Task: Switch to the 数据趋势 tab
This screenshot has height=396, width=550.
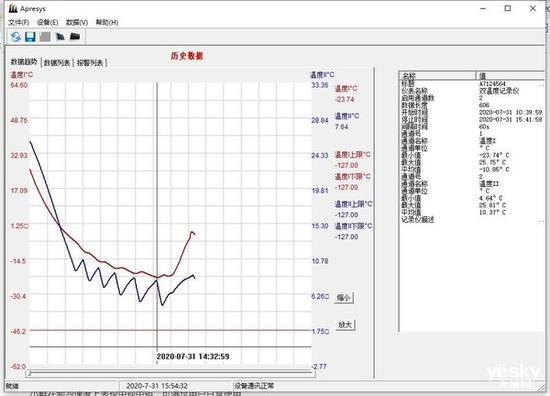Action: [24, 62]
